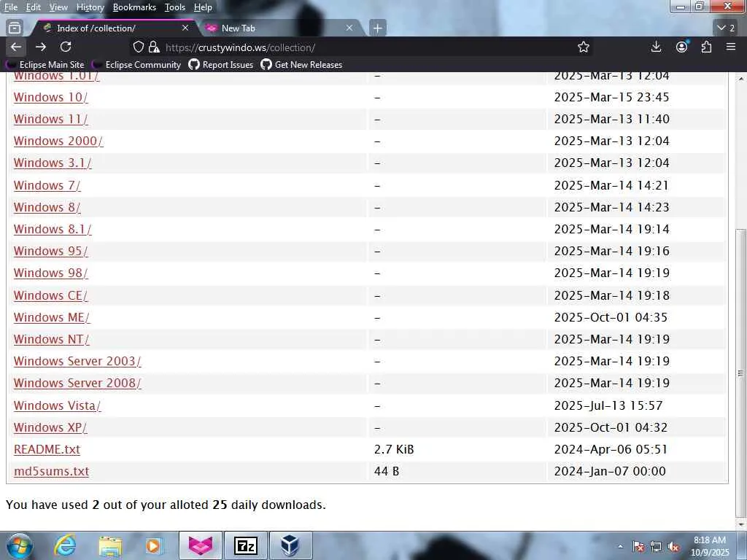
Task: Select the Index of /collection/ tab
Action: 115,28
